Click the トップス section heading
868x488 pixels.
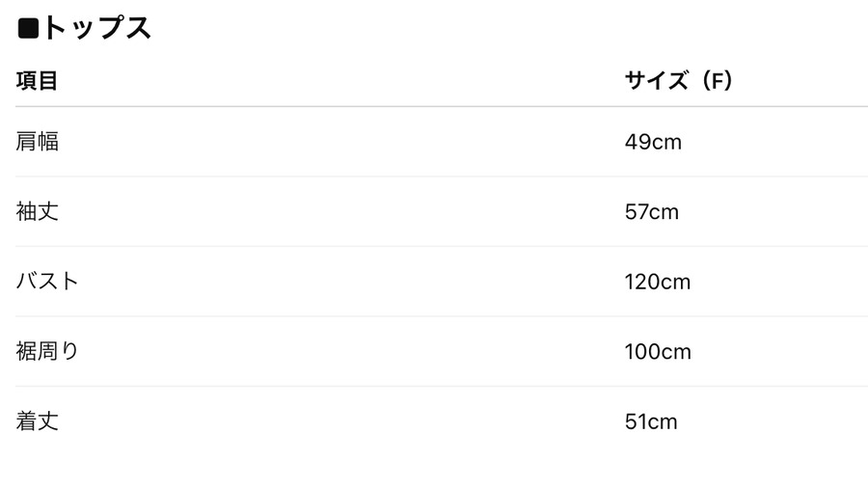[x=96, y=28]
